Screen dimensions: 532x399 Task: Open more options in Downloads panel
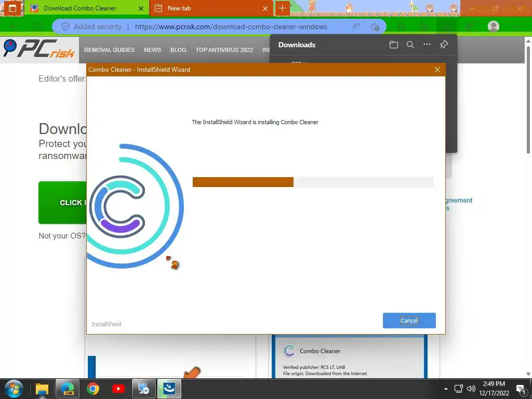tap(427, 45)
